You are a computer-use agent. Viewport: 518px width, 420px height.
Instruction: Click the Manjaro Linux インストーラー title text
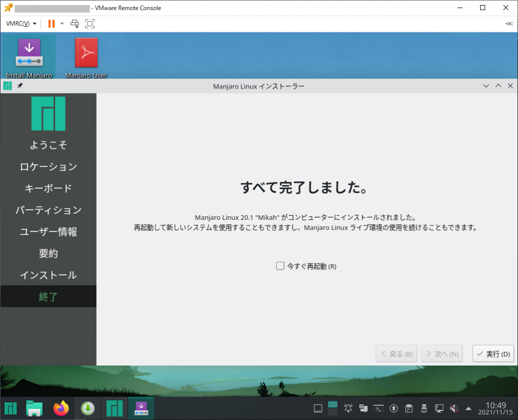coord(258,86)
